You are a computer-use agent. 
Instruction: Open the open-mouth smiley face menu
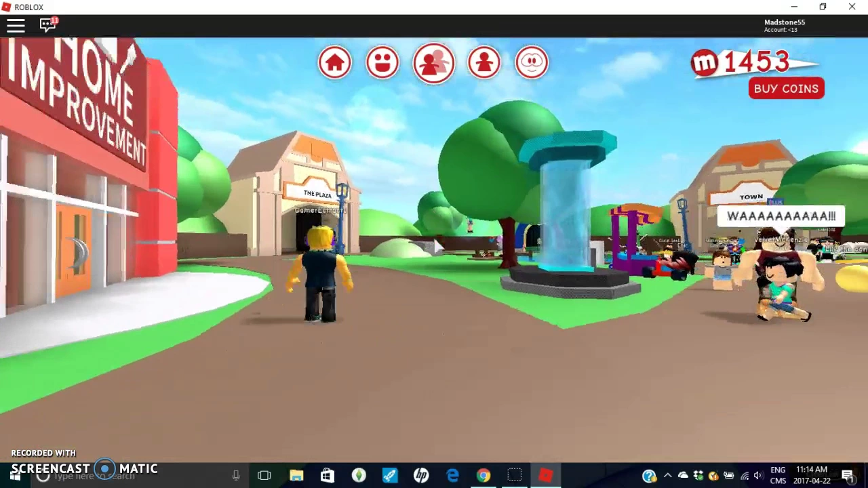click(x=382, y=63)
